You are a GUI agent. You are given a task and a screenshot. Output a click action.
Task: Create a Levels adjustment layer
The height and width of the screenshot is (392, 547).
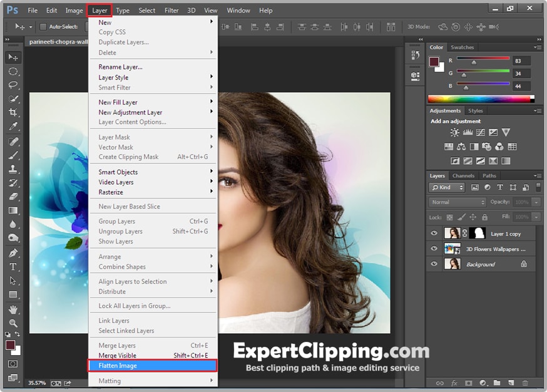468,132
